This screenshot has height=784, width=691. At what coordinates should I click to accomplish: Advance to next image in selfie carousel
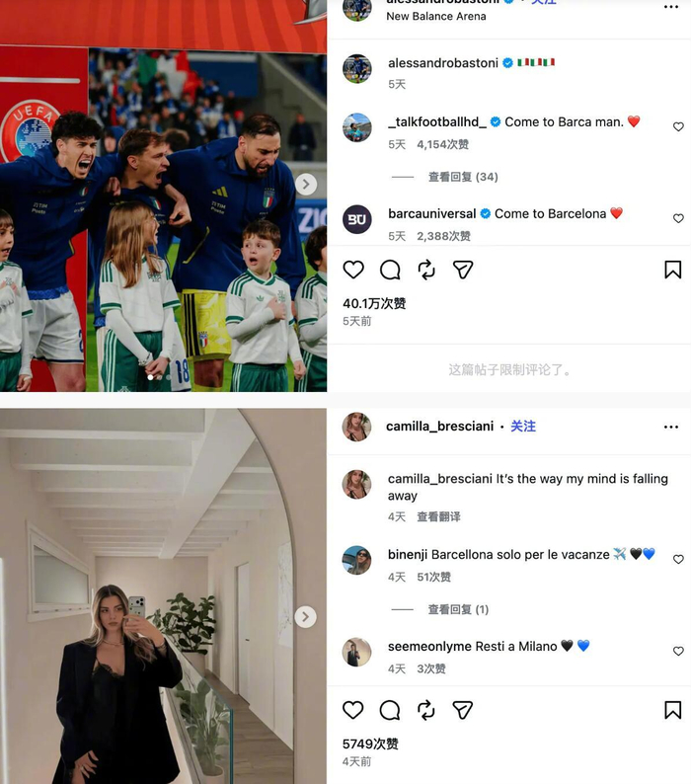pos(305,617)
